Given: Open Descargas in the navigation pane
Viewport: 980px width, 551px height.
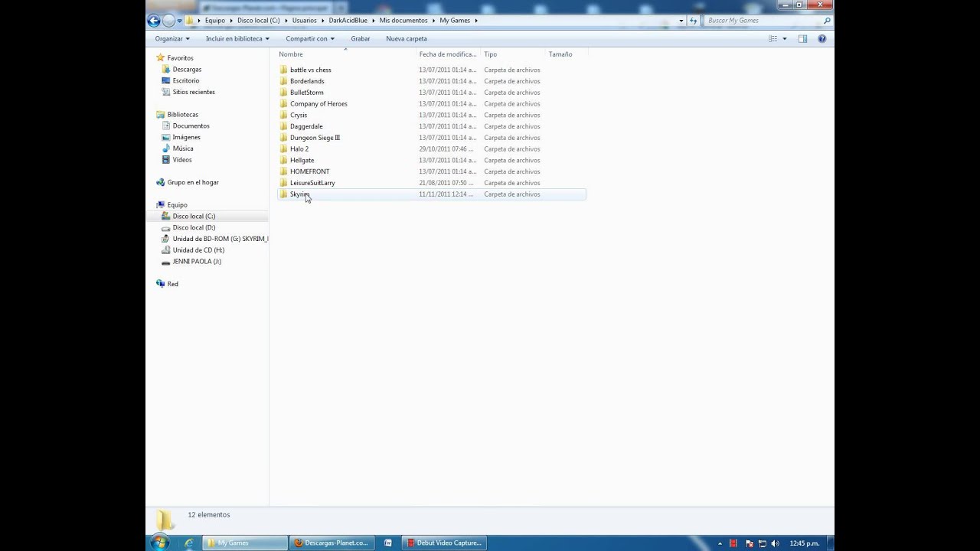Looking at the screenshot, I should (187, 70).
